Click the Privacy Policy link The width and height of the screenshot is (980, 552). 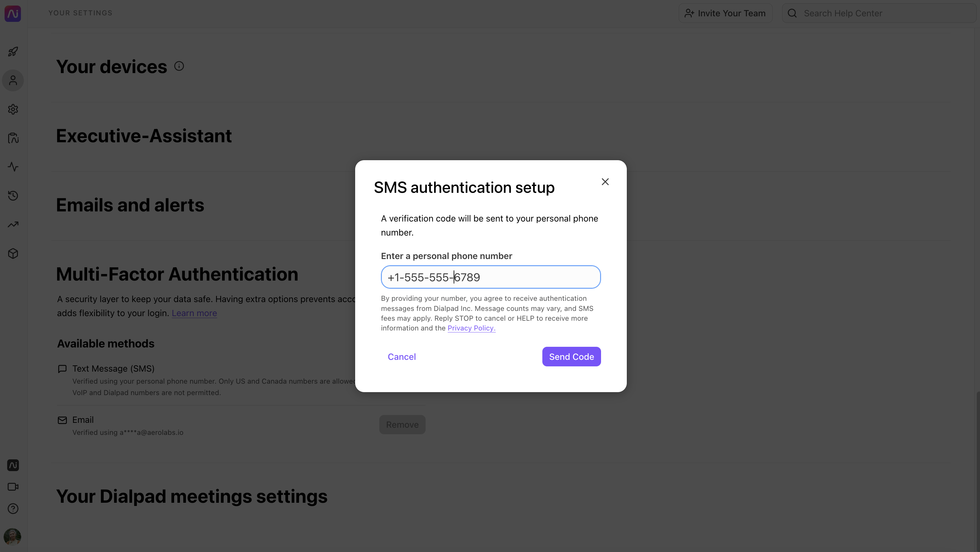tap(471, 328)
